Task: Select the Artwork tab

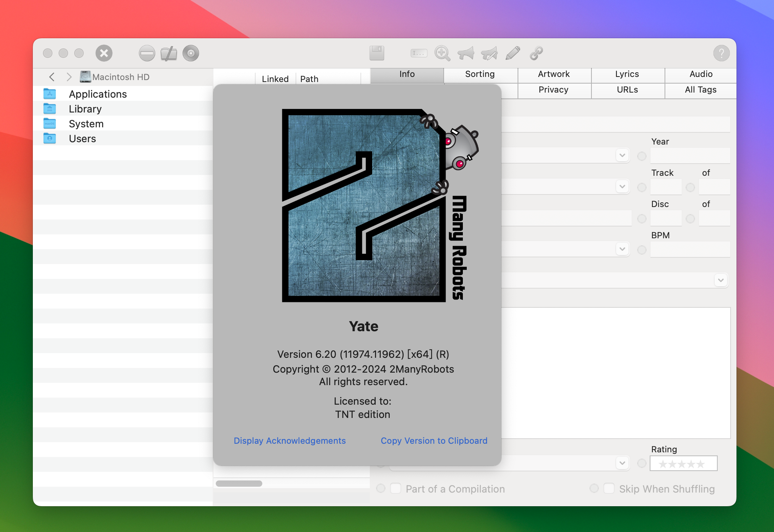Action: click(x=554, y=74)
